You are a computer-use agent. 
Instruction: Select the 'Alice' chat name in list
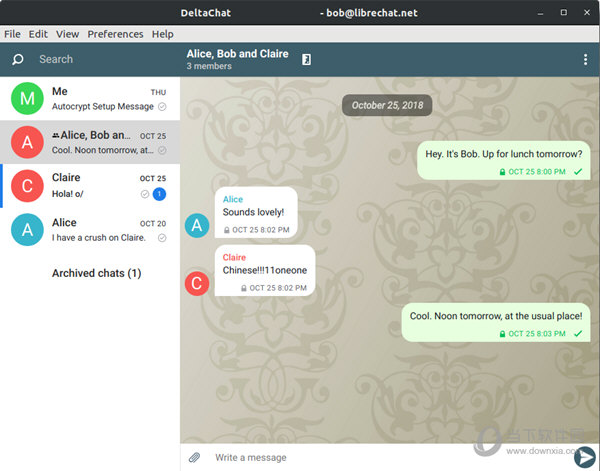click(x=64, y=223)
